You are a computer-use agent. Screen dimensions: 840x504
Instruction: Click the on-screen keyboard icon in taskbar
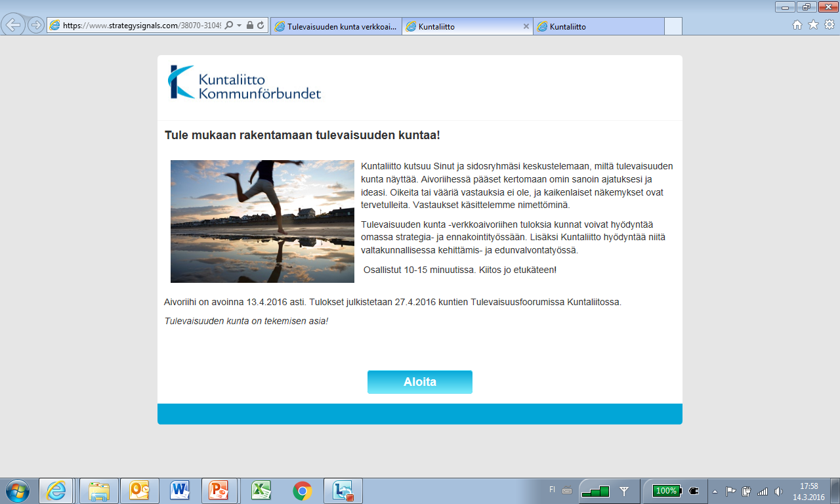pyautogui.click(x=568, y=491)
